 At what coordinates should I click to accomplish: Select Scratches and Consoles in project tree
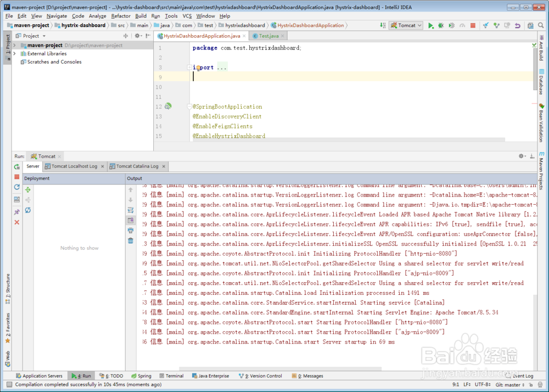[54, 61]
